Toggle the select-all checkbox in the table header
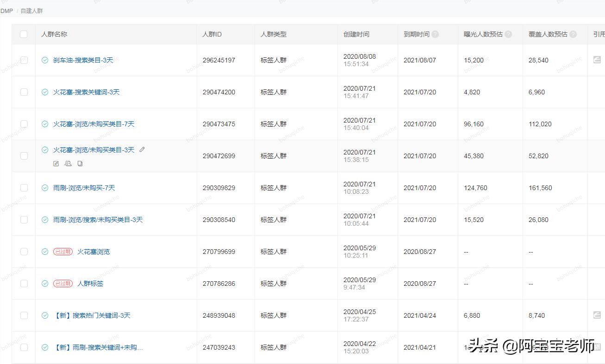Screen dimensions: 605x364 pyautogui.click(x=24, y=34)
